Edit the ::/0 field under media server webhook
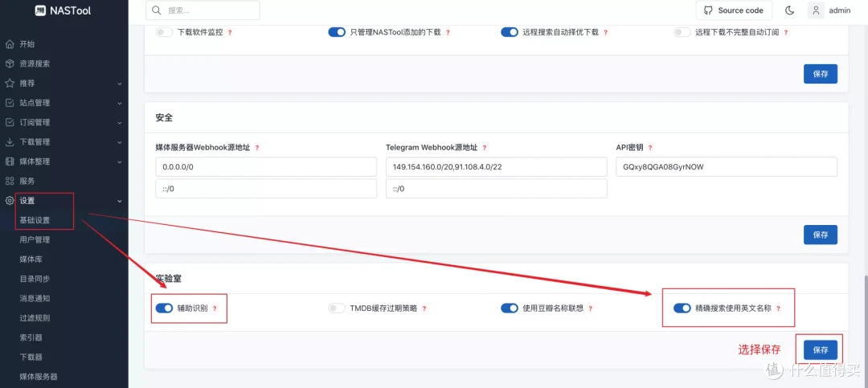 pos(266,189)
